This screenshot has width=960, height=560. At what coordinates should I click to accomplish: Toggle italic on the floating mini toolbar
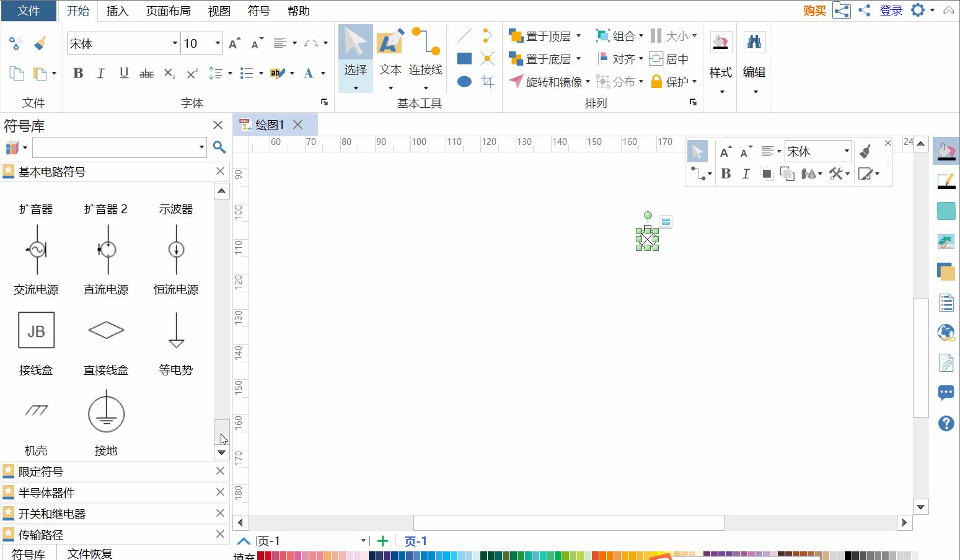tap(746, 174)
